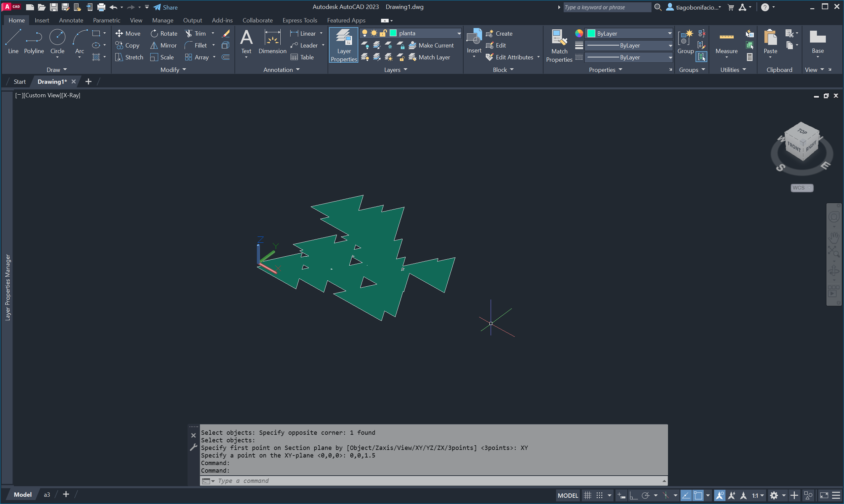Open the planta layer dropdown
Viewport: 844px width, 504px height.
459,33
